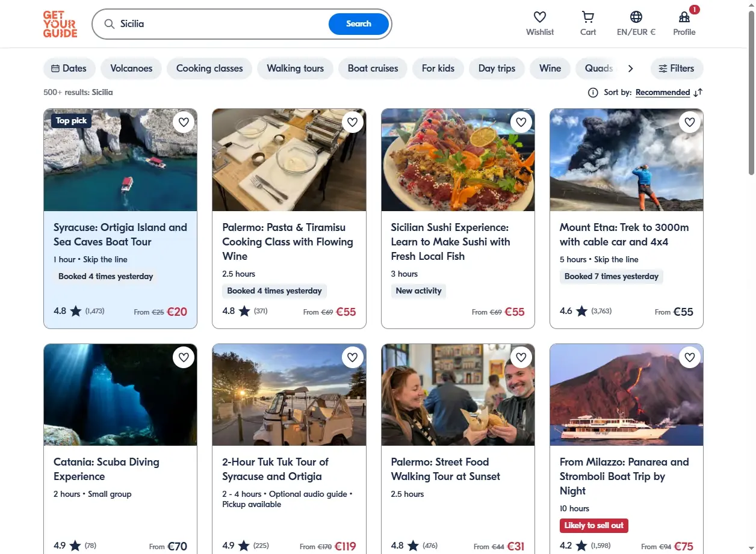
Task: Open 2-Hour Tuk Tuk Tour title
Action: point(276,469)
